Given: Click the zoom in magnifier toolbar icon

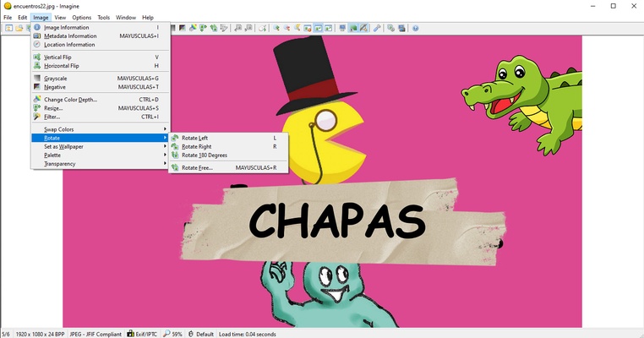Looking at the screenshot, I should (276, 28).
